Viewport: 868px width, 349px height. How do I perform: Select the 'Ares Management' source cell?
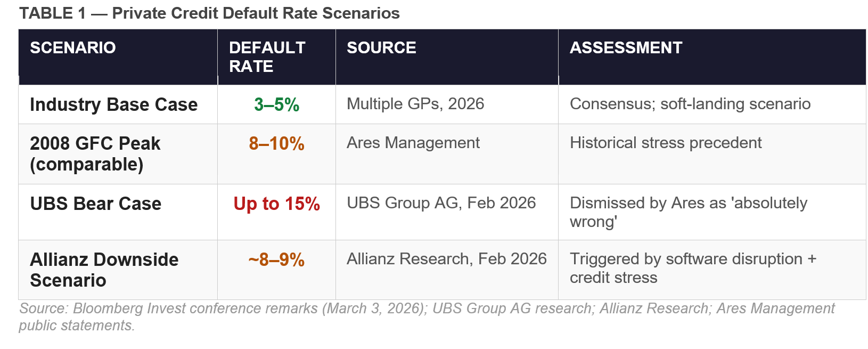[x=413, y=143]
